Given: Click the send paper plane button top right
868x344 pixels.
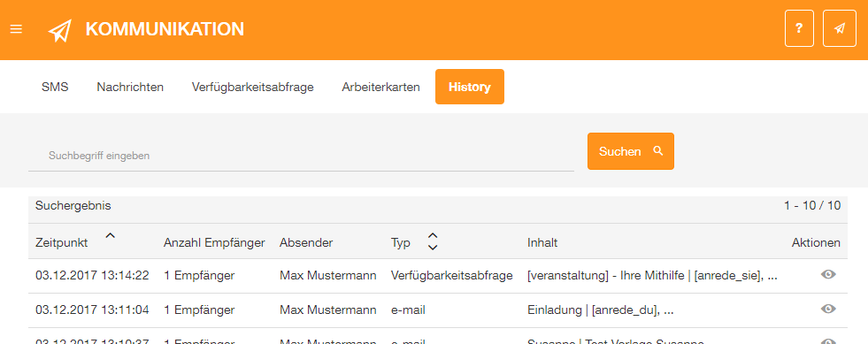Looking at the screenshot, I should [840, 28].
